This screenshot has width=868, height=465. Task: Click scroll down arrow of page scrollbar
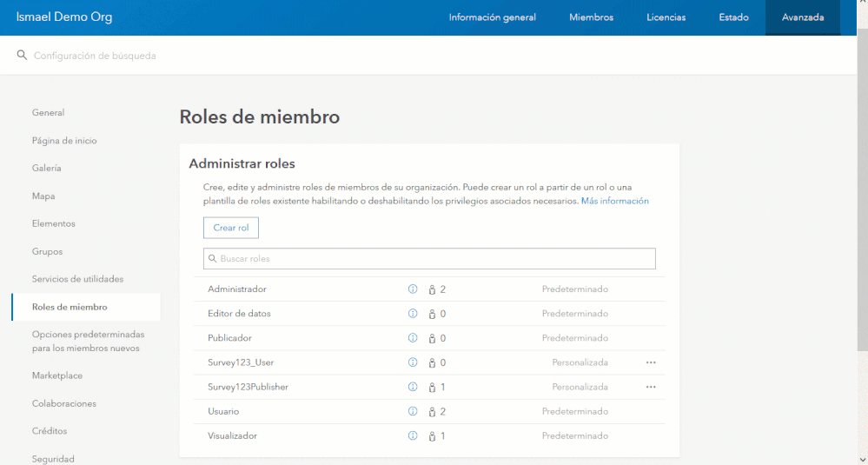pos(863,459)
